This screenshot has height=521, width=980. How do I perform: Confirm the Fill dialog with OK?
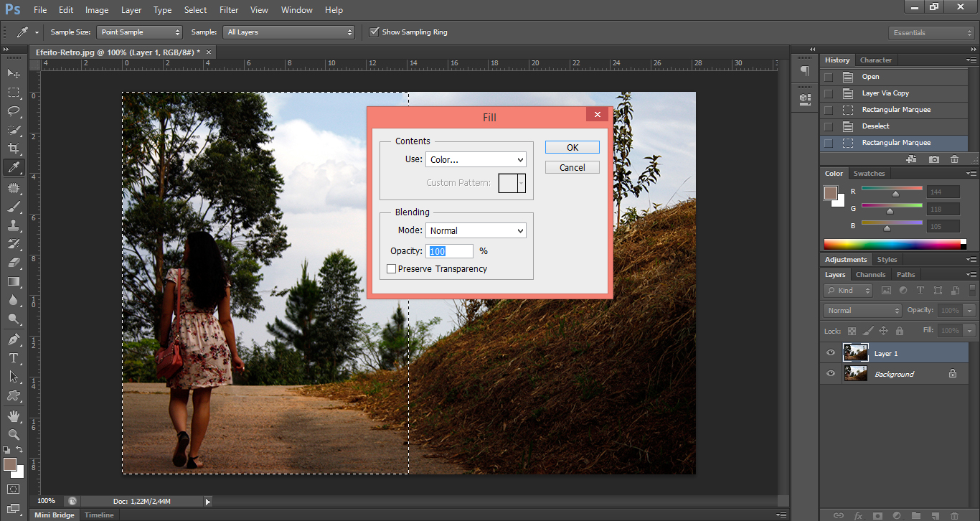pos(572,147)
